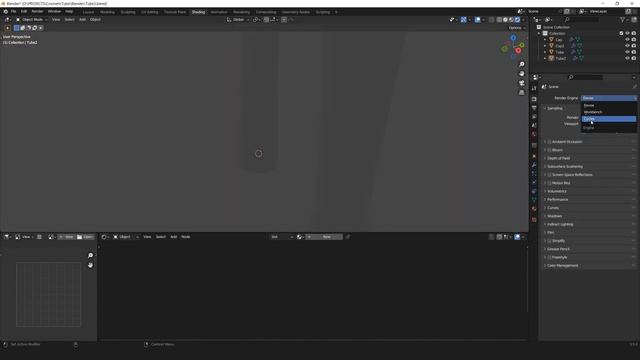The image size is (640, 360).
Task: Open the Modifier wrench properties tab
Action: point(534,165)
